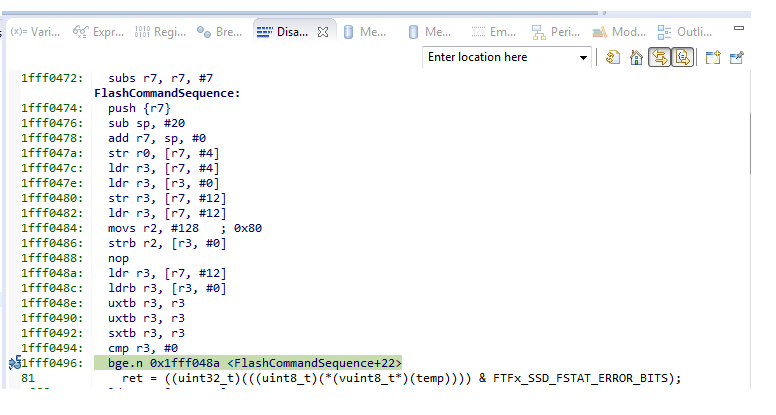
Task: Click the Refresh View icon
Action: 613,58
